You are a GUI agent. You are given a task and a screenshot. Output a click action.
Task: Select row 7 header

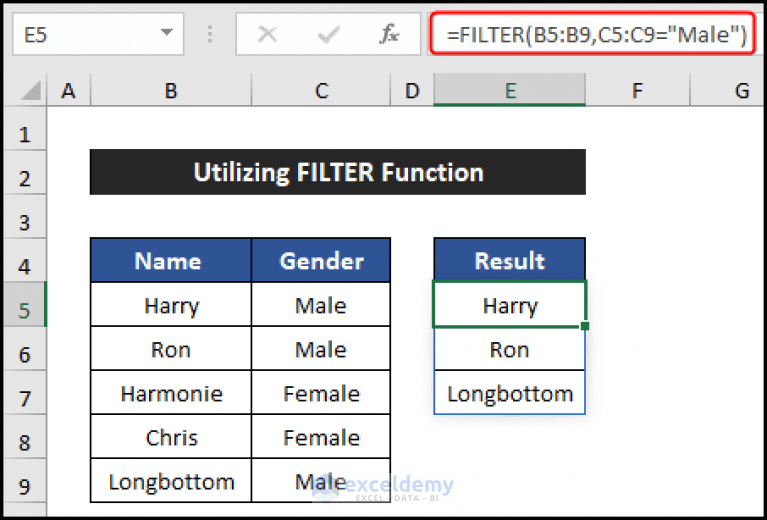[25, 392]
